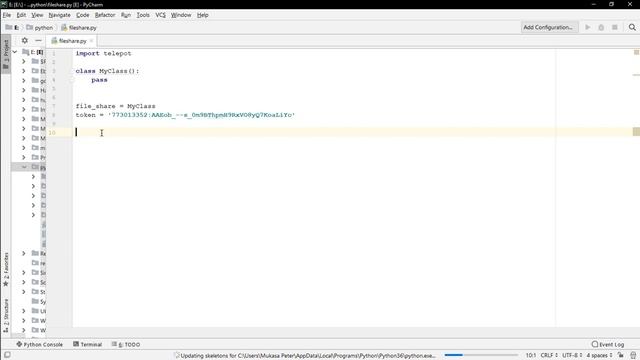Click the inspections Hector icon in status bar

pyautogui.click(x=633, y=356)
